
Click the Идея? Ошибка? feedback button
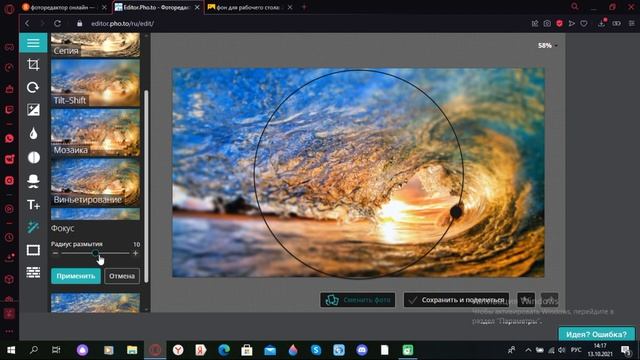coord(596,334)
